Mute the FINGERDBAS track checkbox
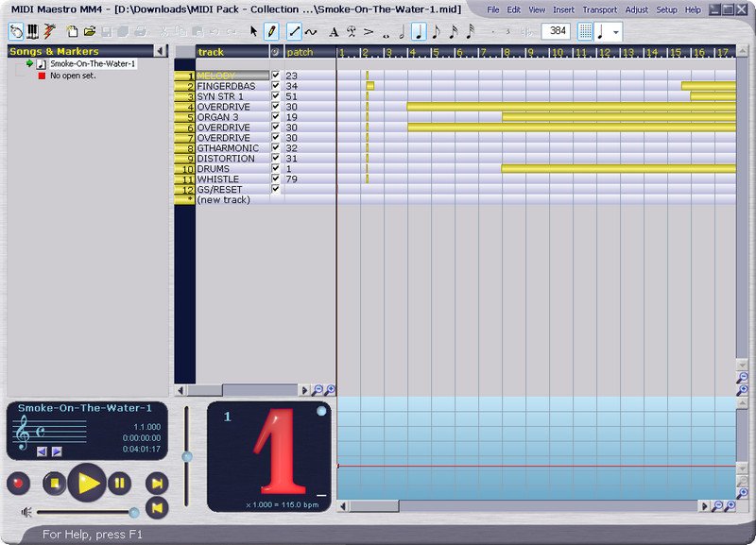The height and width of the screenshot is (545, 756). coord(276,86)
